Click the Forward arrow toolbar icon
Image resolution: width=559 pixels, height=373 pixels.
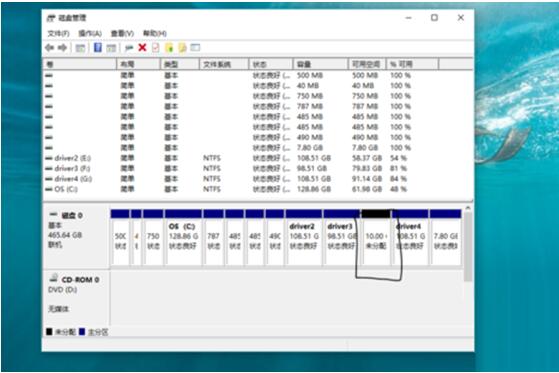pyautogui.click(x=62, y=48)
